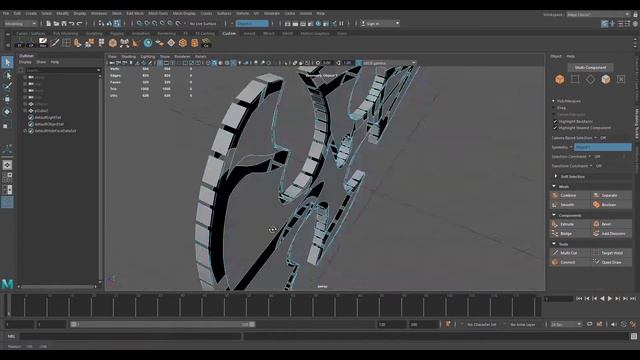
Task: Click the Multi-Component button
Action: (x=590, y=67)
